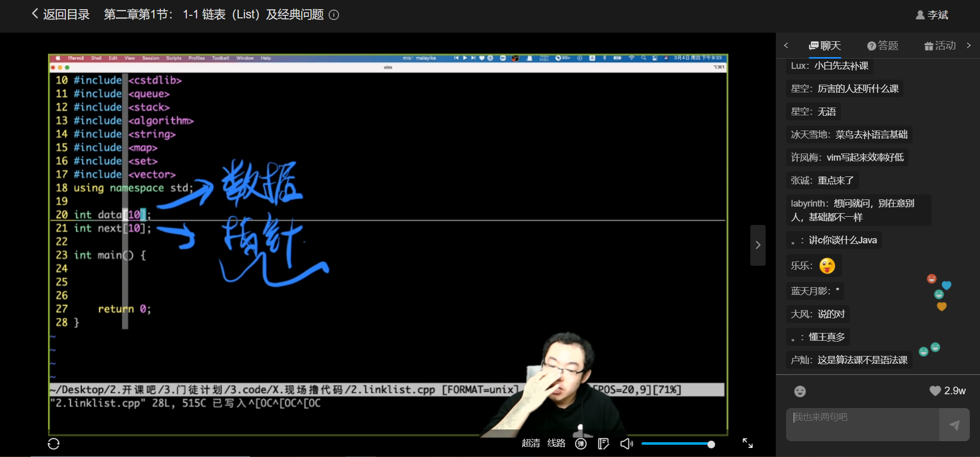980x457 pixels.
Task: Open the 线路 line selector
Action: (x=556, y=443)
